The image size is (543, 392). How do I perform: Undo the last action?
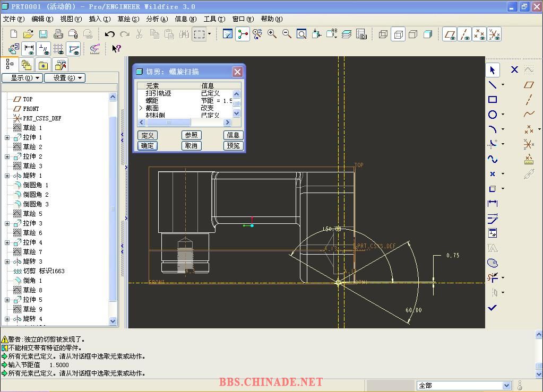pos(110,34)
